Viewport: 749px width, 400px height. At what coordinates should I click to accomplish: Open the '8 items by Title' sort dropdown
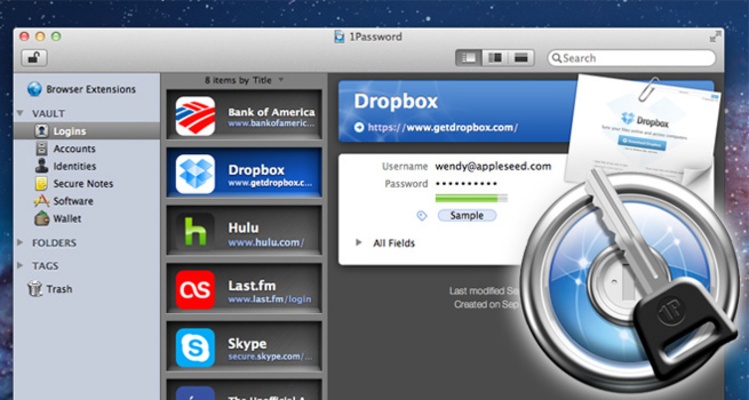(244, 80)
